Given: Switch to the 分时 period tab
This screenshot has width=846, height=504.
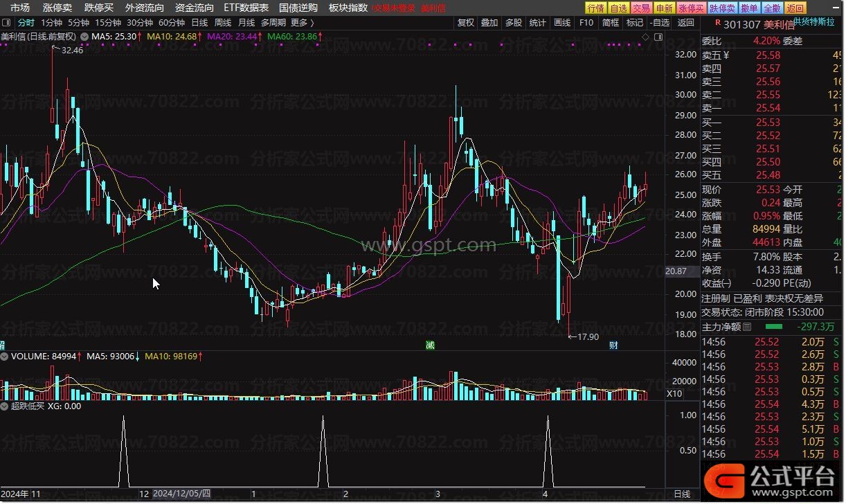Looking at the screenshot, I should (26, 22).
